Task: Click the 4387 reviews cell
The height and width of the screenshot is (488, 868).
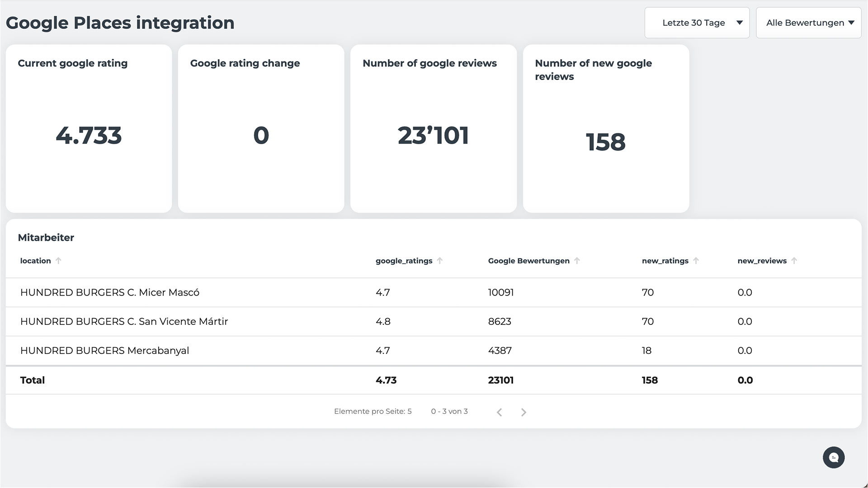Action: coord(500,350)
